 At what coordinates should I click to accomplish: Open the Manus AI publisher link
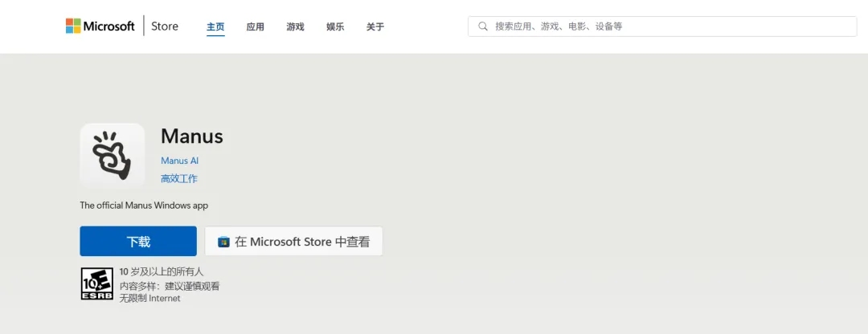pos(179,161)
